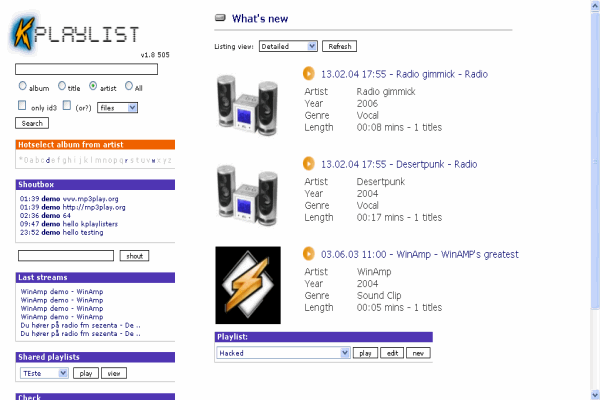Enable the only id3 checkbox
The image size is (600, 400).
pyautogui.click(x=23, y=106)
